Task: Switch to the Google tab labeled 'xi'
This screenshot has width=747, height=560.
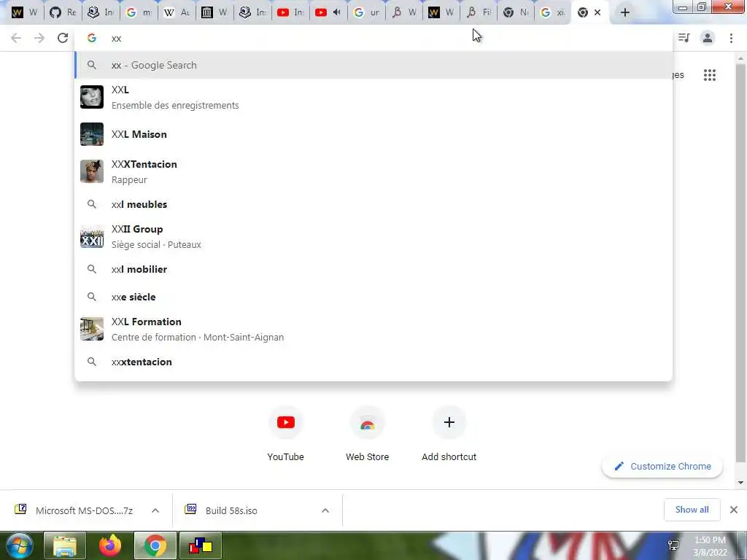Action: click(x=553, y=12)
